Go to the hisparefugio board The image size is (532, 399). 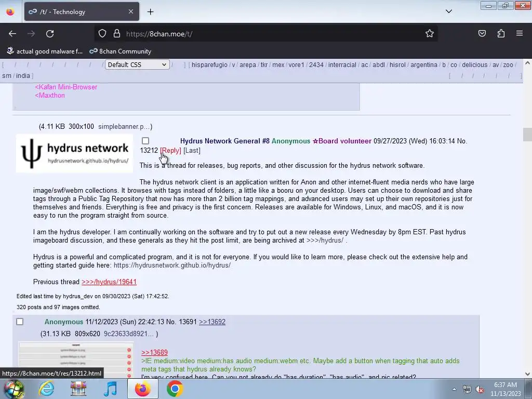point(209,65)
